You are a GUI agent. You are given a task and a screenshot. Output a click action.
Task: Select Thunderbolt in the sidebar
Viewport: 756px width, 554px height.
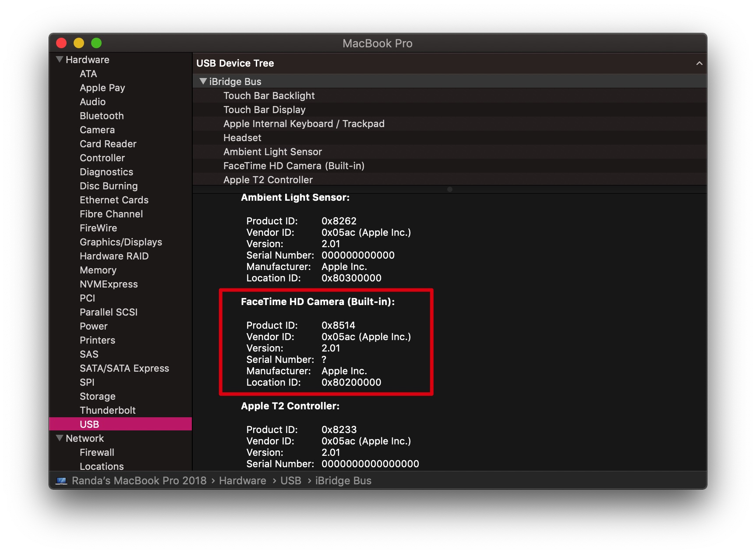(108, 410)
